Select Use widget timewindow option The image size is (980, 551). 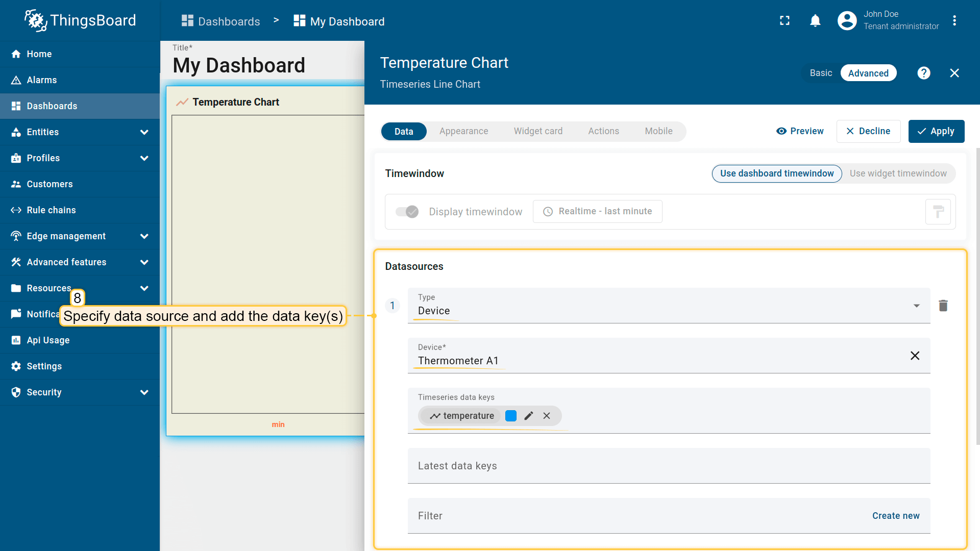coord(898,173)
